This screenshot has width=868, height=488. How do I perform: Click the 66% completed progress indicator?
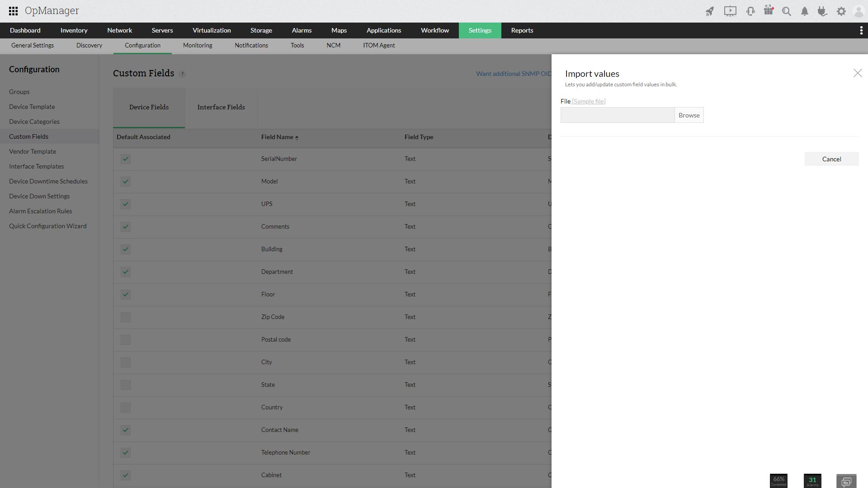pyautogui.click(x=778, y=481)
